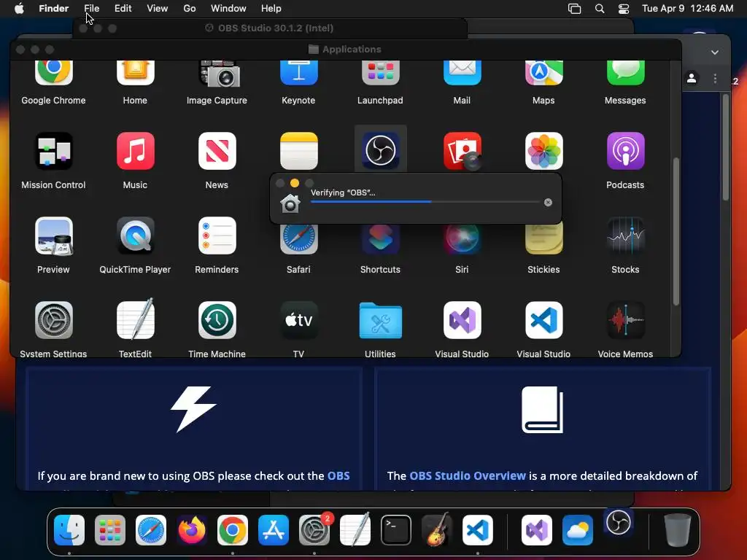Open the browser three-dot menu

(x=715, y=79)
